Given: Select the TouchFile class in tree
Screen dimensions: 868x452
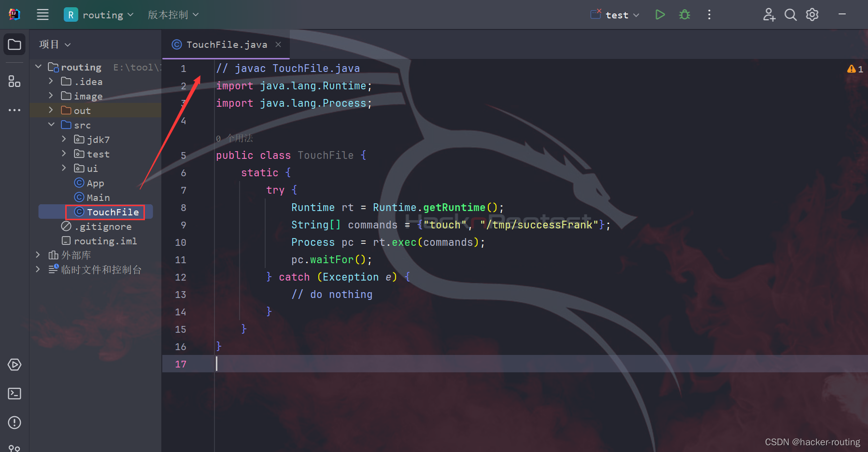Looking at the screenshot, I should 107,212.
